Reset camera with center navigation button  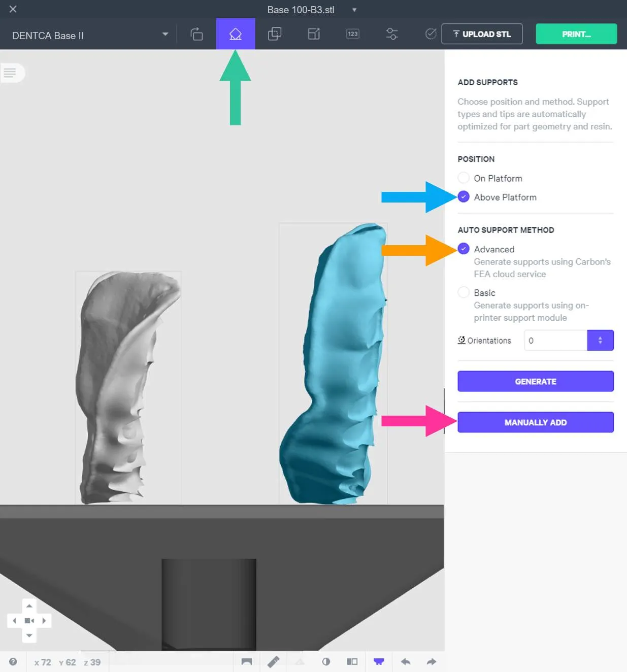29,621
